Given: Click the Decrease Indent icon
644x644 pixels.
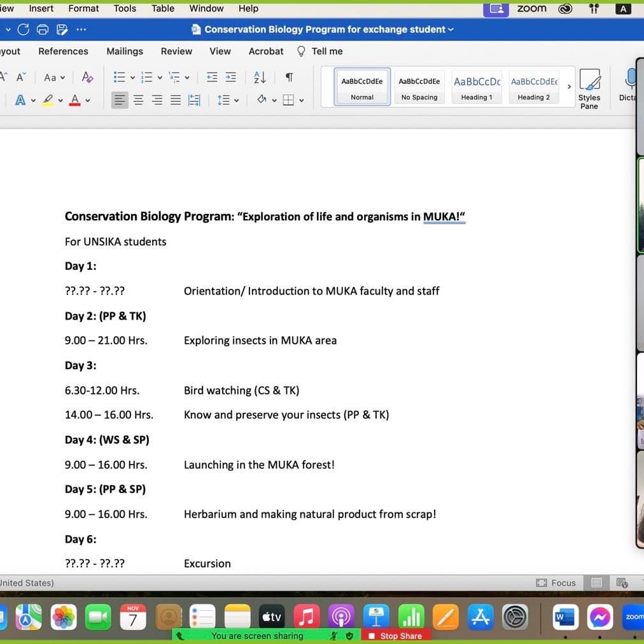Looking at the screenshot, I should tap(212, 78).
